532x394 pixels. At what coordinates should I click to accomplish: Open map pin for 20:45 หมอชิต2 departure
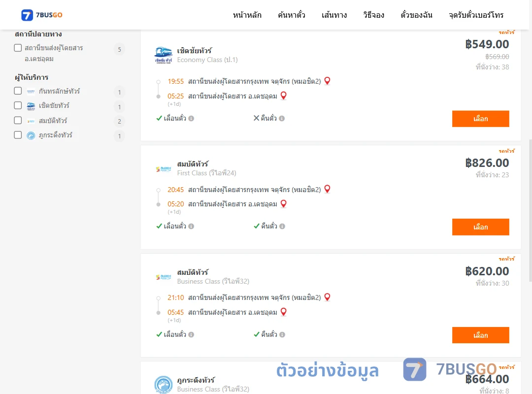point(328,189)
